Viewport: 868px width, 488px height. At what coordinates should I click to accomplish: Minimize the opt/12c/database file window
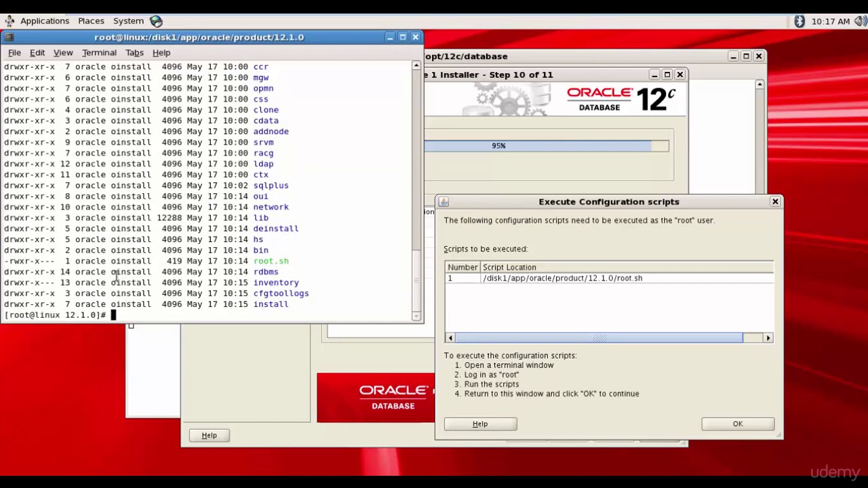pyautogui.click(x=733, y=56)
